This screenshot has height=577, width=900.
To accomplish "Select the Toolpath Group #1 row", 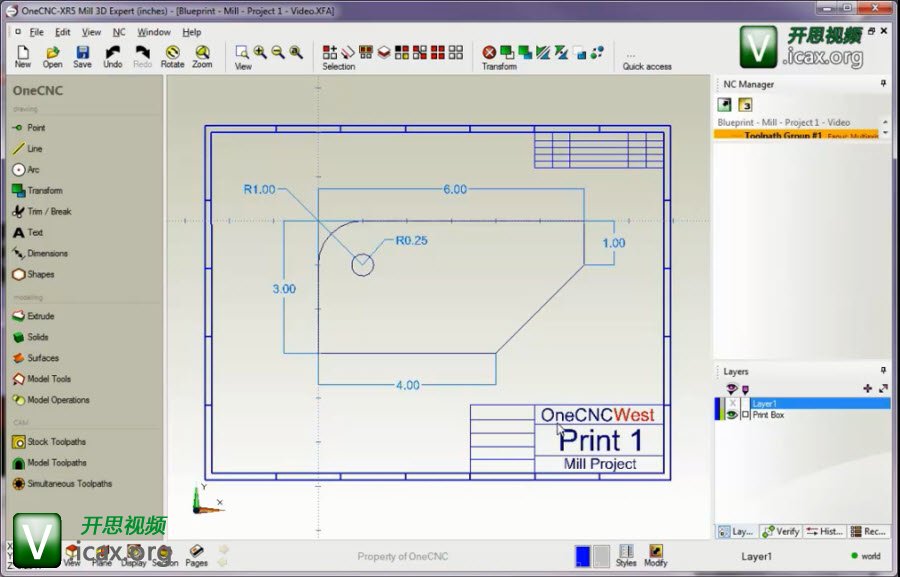I will point(796,135).
